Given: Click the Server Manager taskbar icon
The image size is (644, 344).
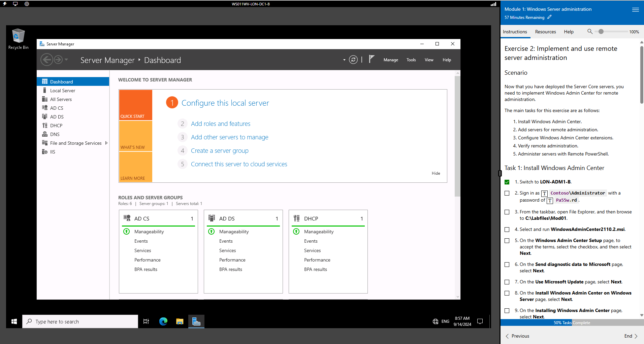Looking at the screenshot, I should click(196, 321).
